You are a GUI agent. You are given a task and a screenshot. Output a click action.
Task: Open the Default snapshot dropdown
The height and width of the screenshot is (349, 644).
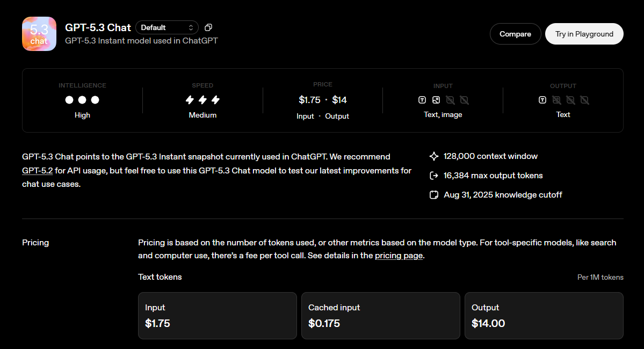pyautogui.click(x=167, y=27)
